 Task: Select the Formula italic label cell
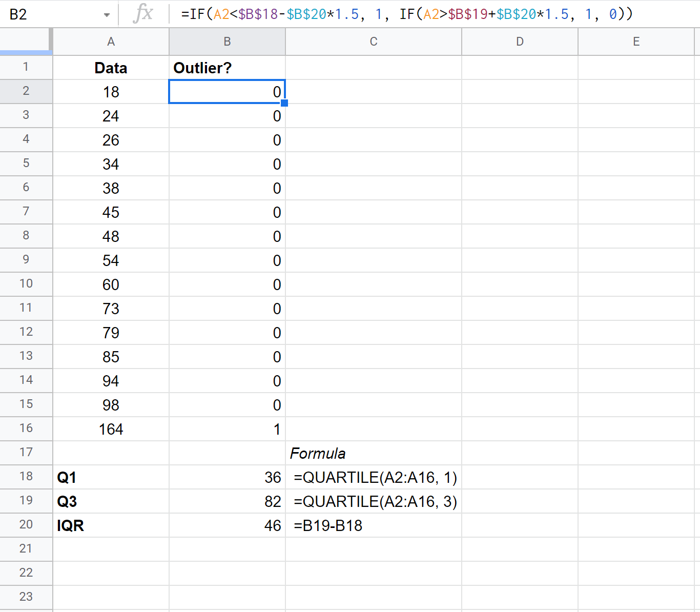coord(374,453)
